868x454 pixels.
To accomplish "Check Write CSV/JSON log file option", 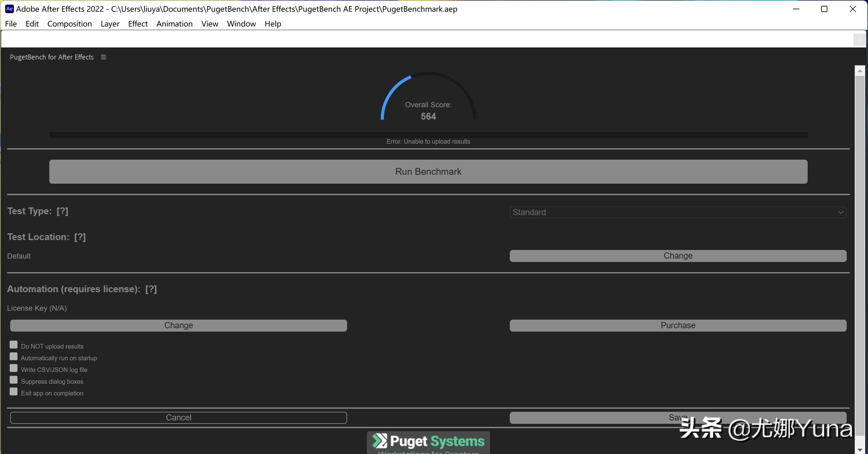I will pyautogui.click(x=14, y=368).
